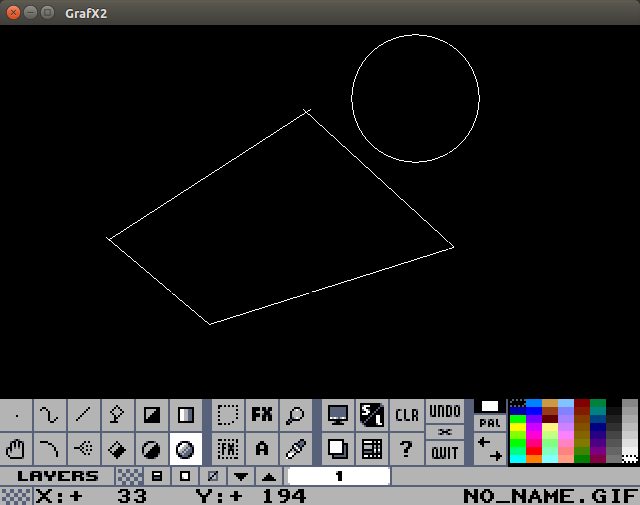Click the move layer down arrow
The height and width of the screenshot is (505, 640).
point(241,476)
